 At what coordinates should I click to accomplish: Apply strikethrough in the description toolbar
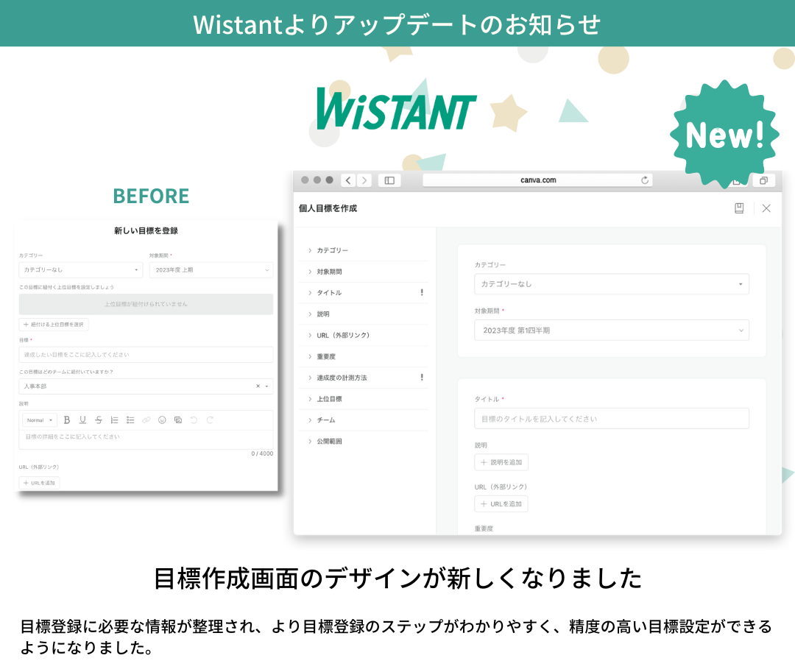click(99, 420)
